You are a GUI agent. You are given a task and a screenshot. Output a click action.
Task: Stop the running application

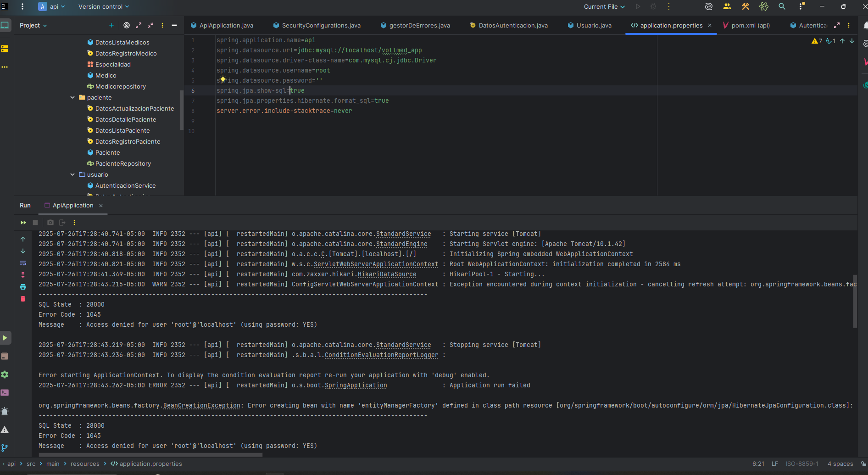click(35, 223)
